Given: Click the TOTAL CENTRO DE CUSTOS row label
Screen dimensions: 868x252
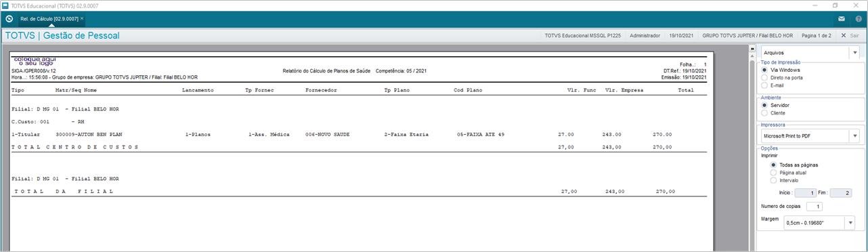Looking at the screenshot, I should (x=76, y=146).
